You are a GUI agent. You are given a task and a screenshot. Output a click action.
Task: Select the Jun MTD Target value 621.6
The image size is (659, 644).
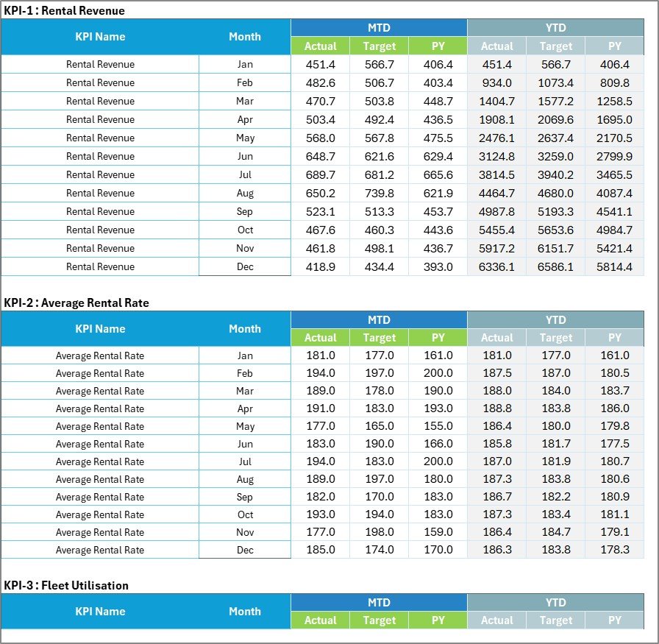379,157
